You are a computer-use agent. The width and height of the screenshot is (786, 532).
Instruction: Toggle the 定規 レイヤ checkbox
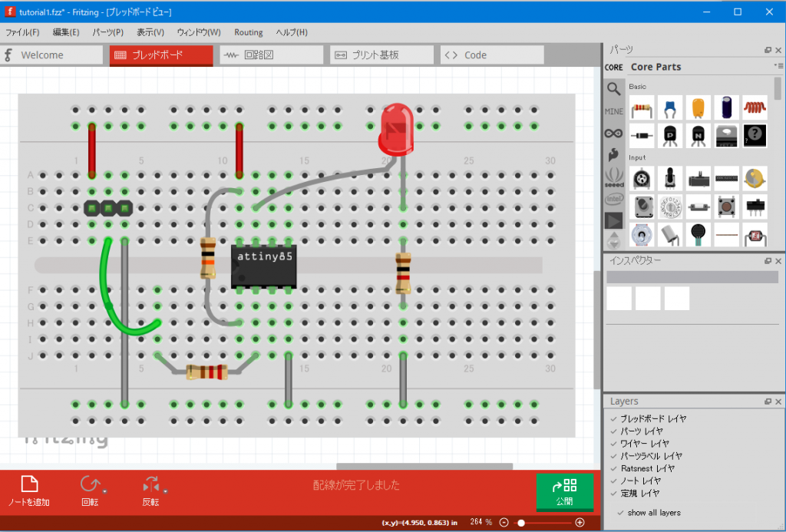613,494
